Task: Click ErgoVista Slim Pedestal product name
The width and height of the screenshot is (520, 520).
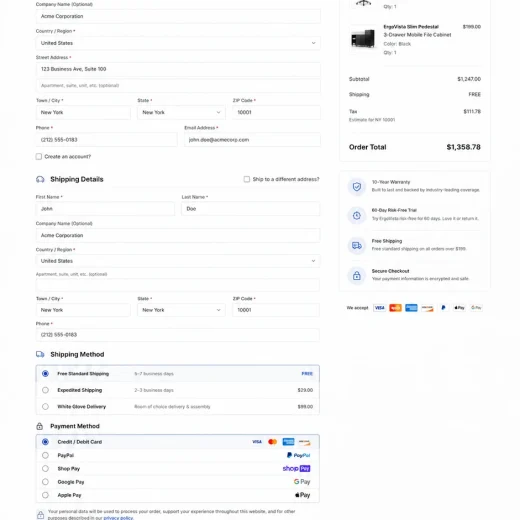Action: click(411, 27)
